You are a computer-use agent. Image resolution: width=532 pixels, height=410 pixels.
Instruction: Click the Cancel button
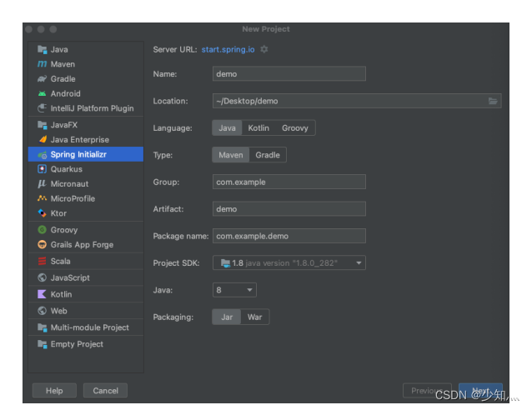(106, 391)
